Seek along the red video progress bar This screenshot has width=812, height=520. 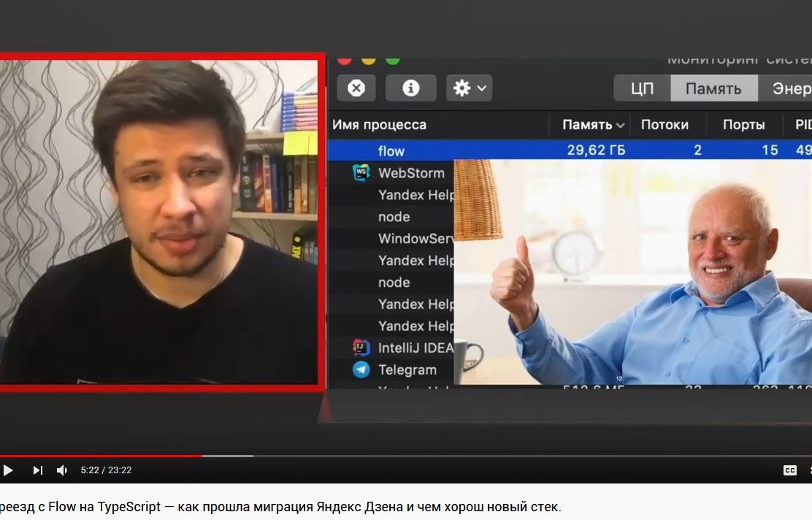101,456
